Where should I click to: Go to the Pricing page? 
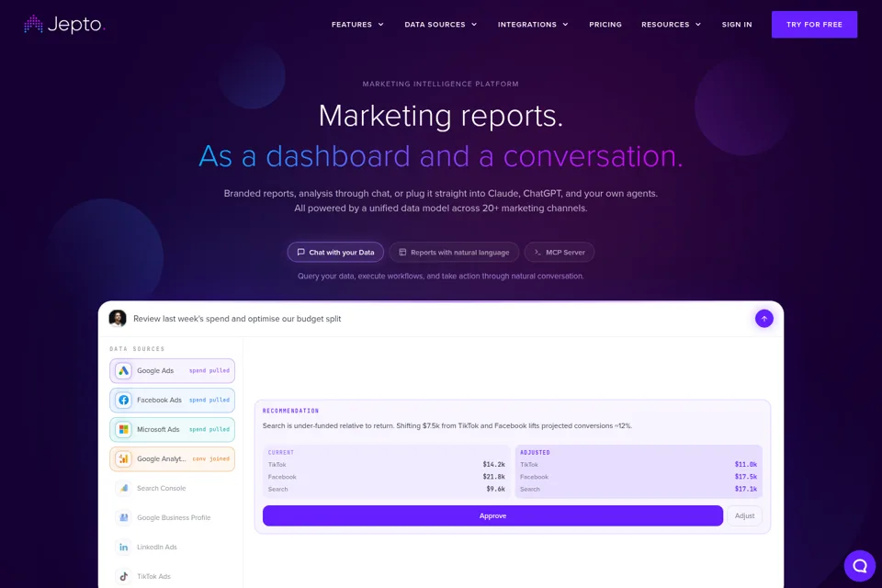coord(605,25)
